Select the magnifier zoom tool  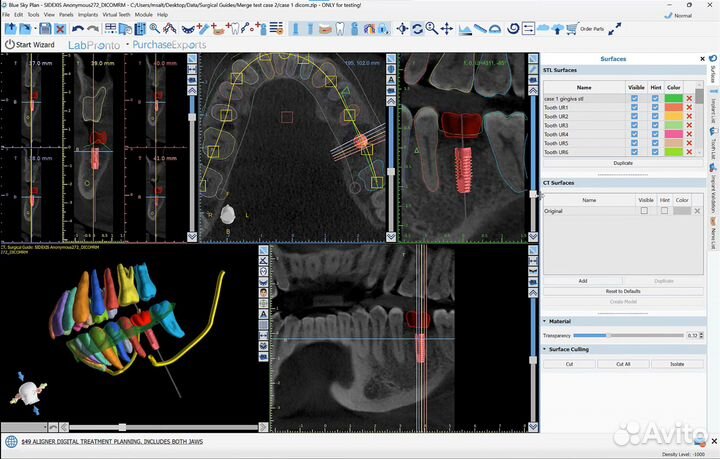[433, 29]
